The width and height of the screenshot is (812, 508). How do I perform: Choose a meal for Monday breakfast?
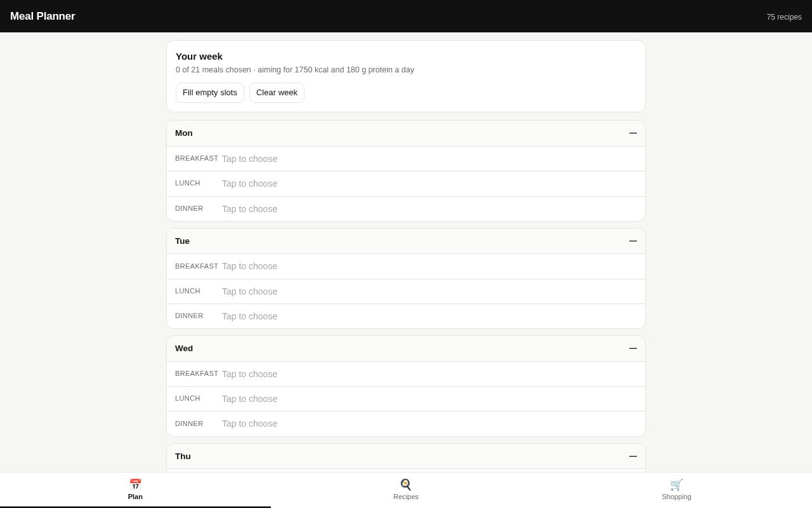click(406, 159)
